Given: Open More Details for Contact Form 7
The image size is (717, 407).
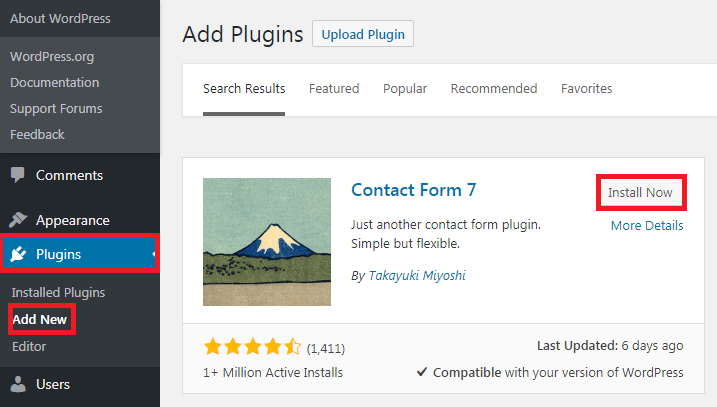Looking at the screenshot, I should coord(647,226).
